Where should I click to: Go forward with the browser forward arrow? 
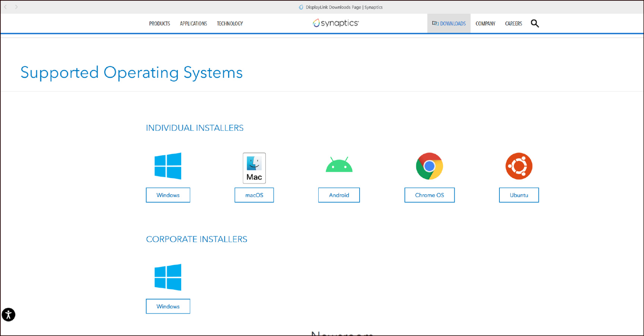tap(16, 7)
